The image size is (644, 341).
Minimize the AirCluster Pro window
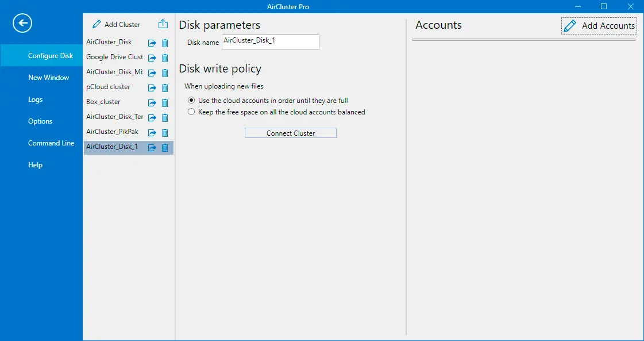(x=577, y=6)
